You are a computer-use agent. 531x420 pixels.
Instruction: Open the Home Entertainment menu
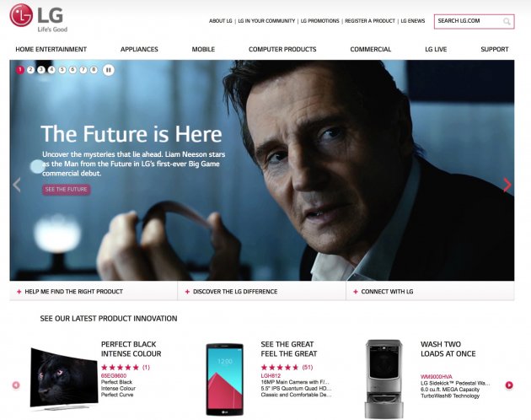51,49
